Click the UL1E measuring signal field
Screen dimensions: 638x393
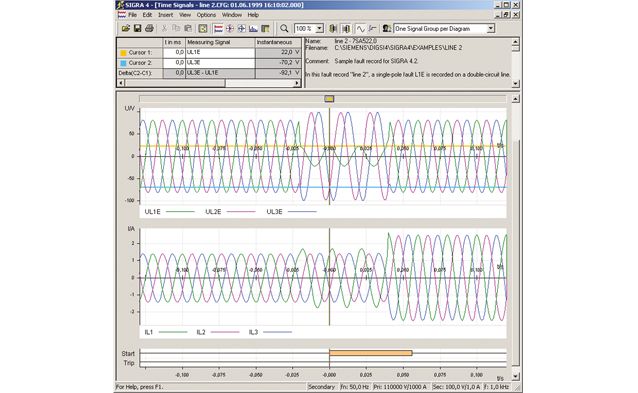click(220, 52)
